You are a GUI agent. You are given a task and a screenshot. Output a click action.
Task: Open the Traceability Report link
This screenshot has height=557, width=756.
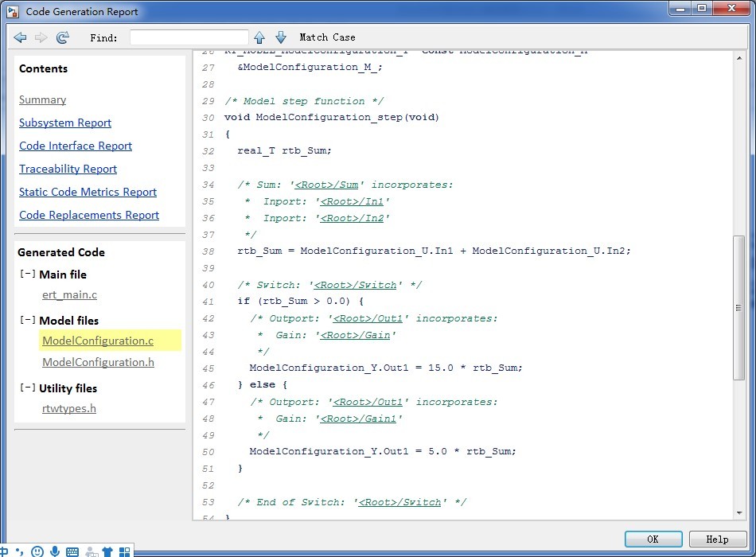tap(68, 169)
